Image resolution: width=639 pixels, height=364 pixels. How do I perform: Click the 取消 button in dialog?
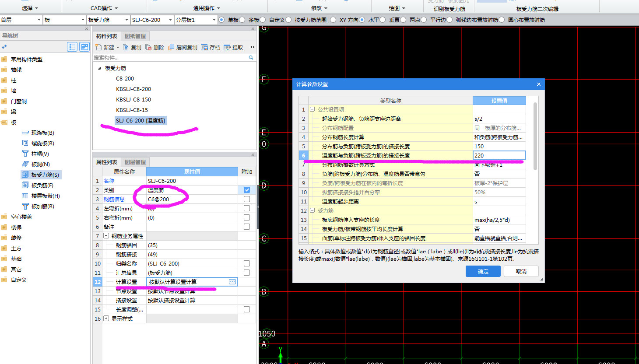pos(521,271)
